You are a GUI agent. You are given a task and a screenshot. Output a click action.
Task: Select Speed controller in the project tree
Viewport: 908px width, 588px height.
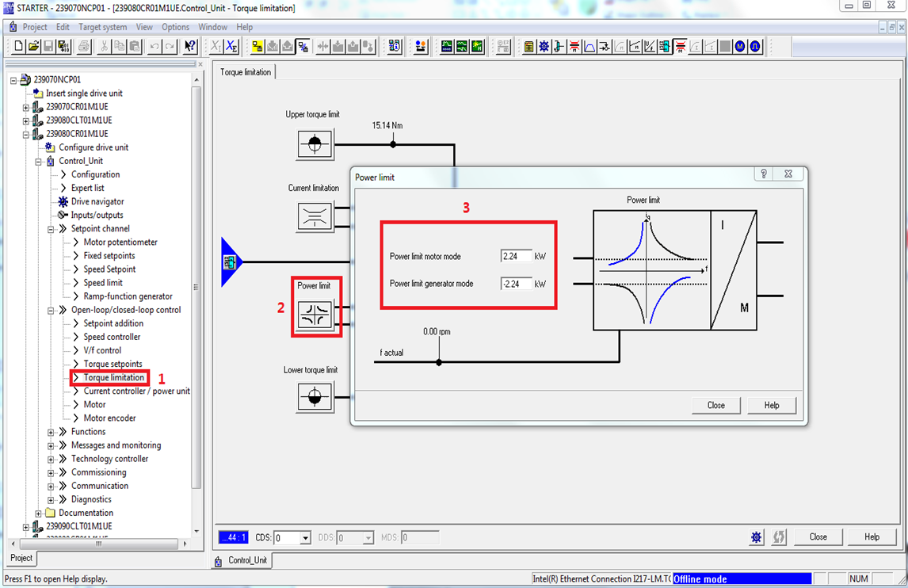[112, 337]
